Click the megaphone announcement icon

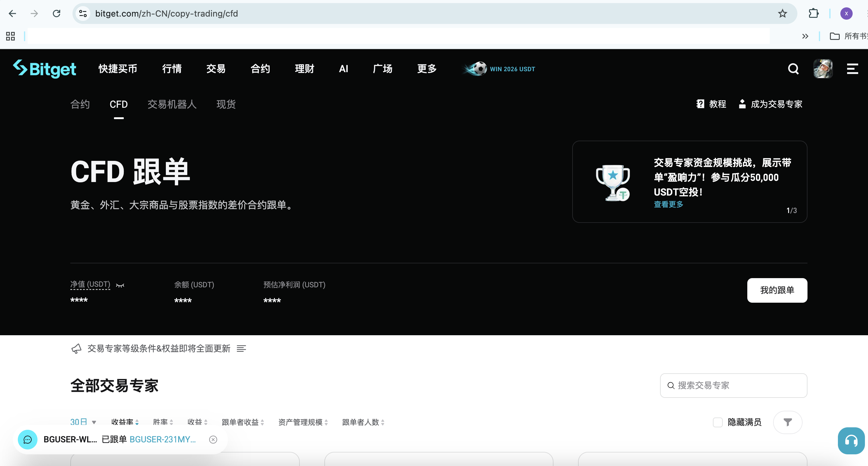tap(76, 348)
